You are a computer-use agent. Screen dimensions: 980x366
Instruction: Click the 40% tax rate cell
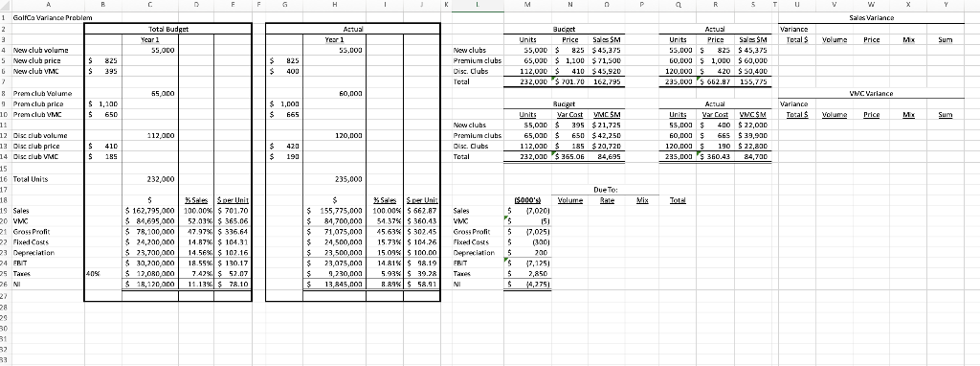coord(93,273)
